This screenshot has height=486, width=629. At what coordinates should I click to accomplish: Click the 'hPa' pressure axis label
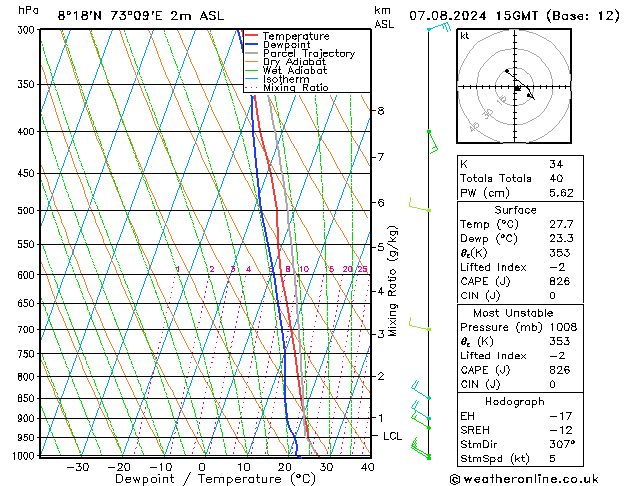click(x=28, y=10)
